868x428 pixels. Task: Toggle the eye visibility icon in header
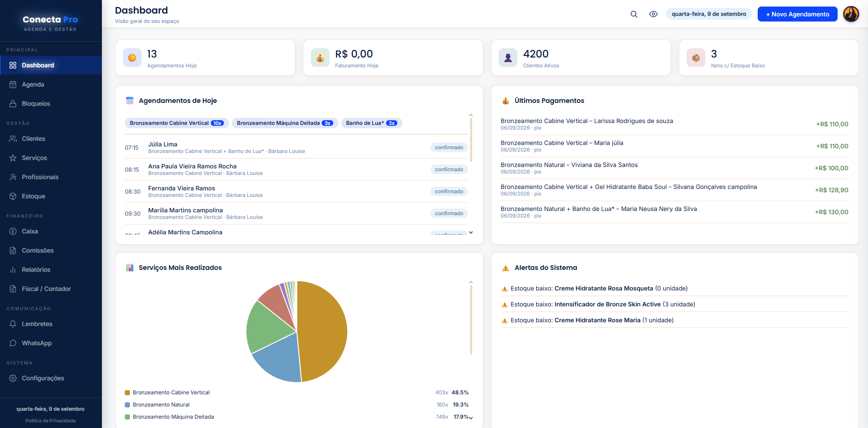[x=653, y=14]
